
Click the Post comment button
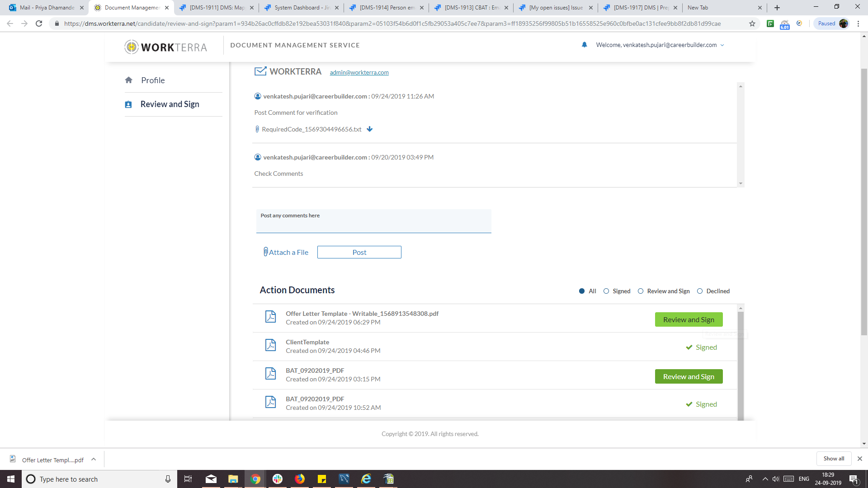coord(359,252)
